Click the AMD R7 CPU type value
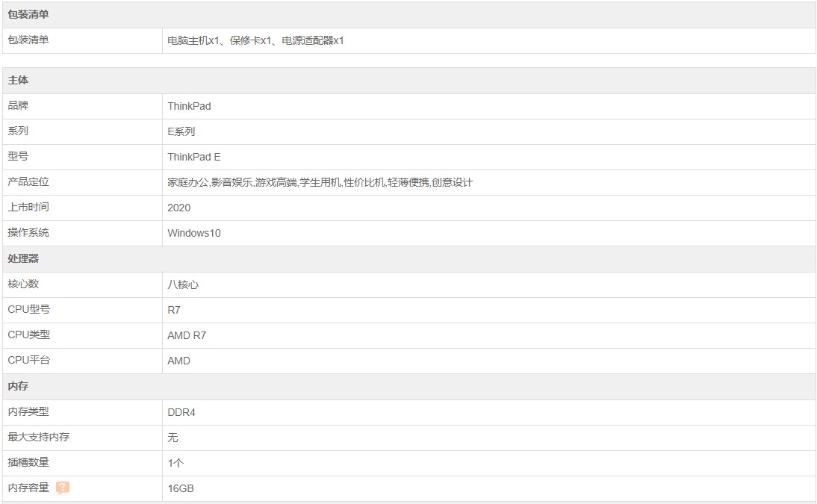817x504 pixels. (x=187, y=336)
